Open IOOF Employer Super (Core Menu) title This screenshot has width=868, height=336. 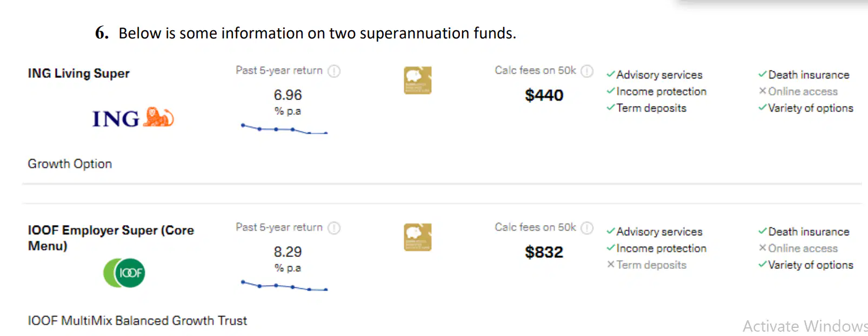point(111,238)
